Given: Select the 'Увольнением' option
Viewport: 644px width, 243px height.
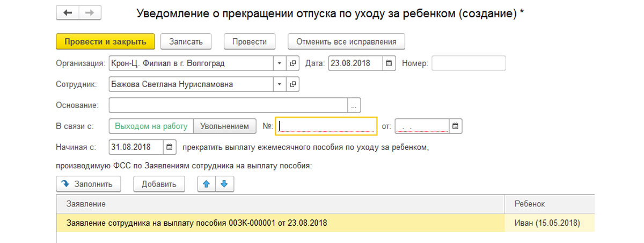Looking at the screenshot, I should [224, 126].
